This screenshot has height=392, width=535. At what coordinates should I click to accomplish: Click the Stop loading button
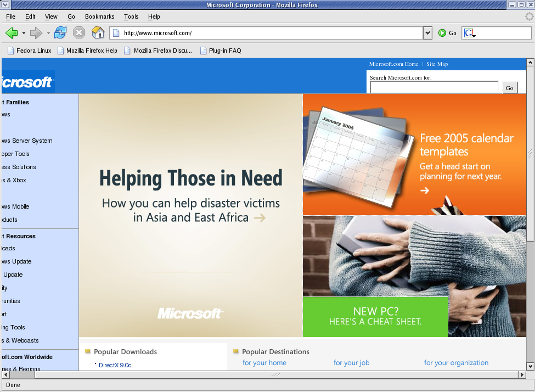click(79, 33)
